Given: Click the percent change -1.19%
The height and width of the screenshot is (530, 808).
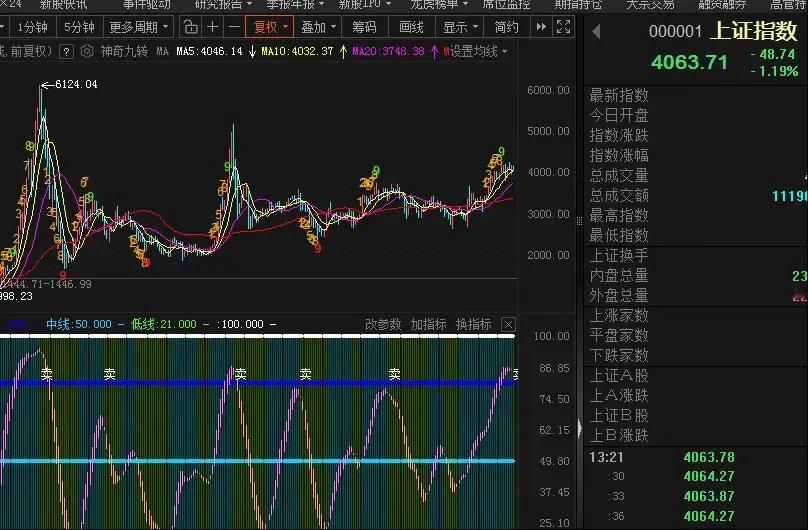Looking at the screenshot, I should [775, 71].
